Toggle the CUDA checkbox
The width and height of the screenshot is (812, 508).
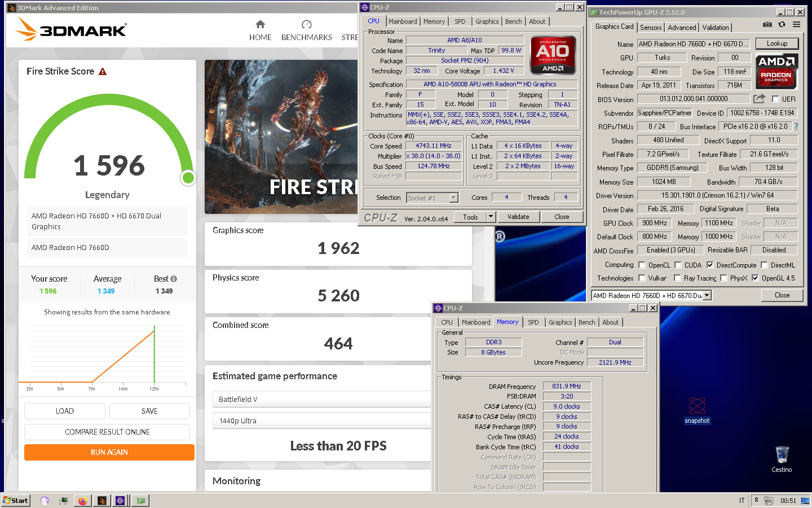click(678, 265)
